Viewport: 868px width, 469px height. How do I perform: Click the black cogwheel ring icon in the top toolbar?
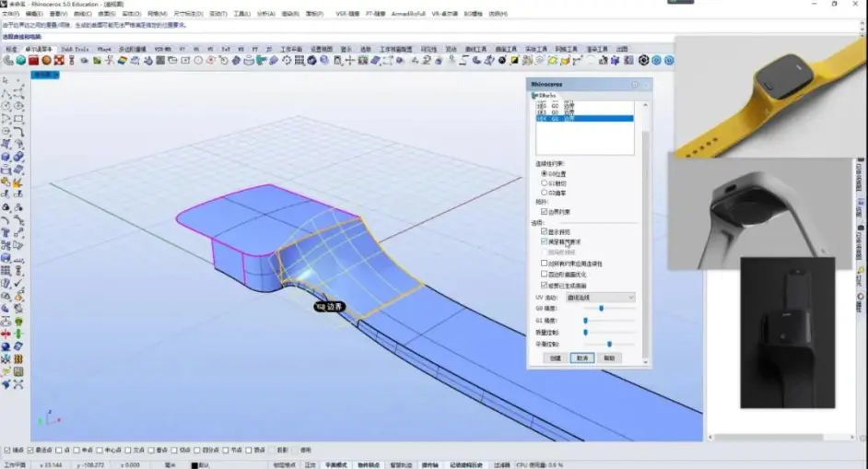point(643,61)
